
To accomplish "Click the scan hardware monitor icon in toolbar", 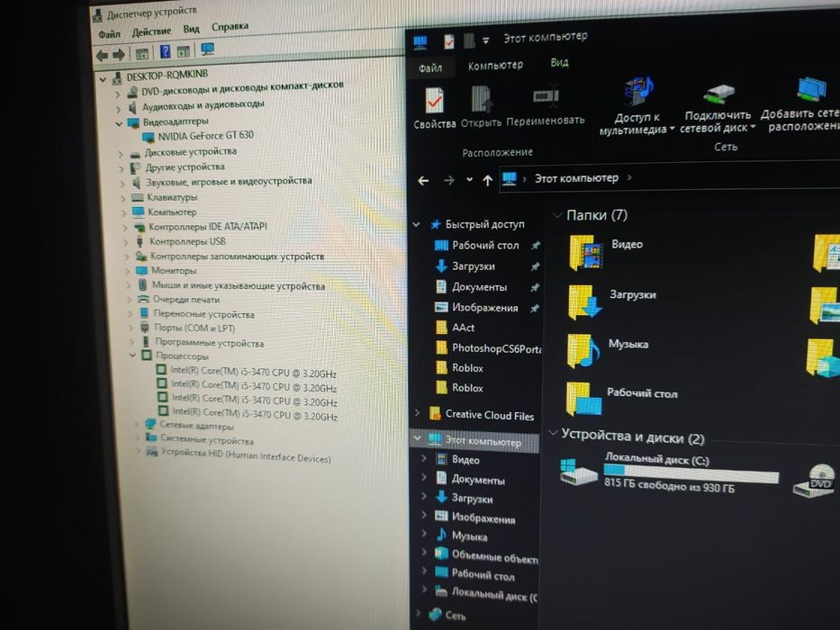I will (207, 49).
